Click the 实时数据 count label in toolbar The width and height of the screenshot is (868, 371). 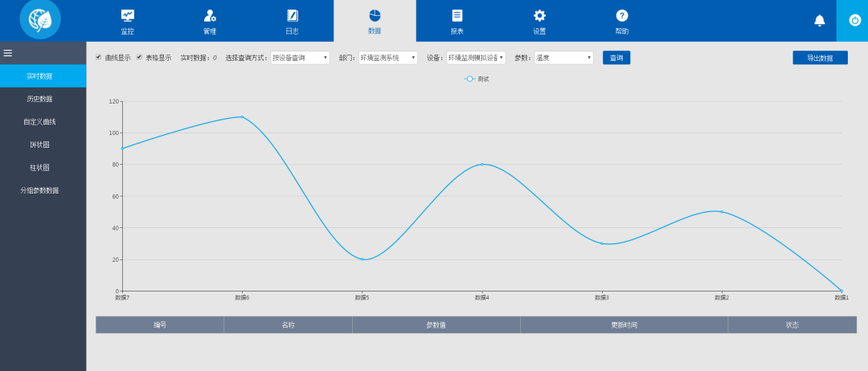tap(199, 58)
